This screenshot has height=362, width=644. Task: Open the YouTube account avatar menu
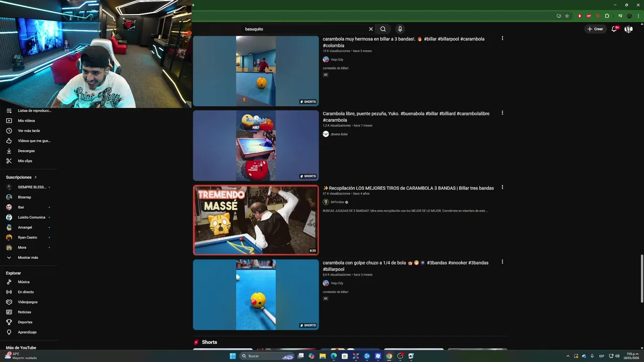(x=628, y=29)
